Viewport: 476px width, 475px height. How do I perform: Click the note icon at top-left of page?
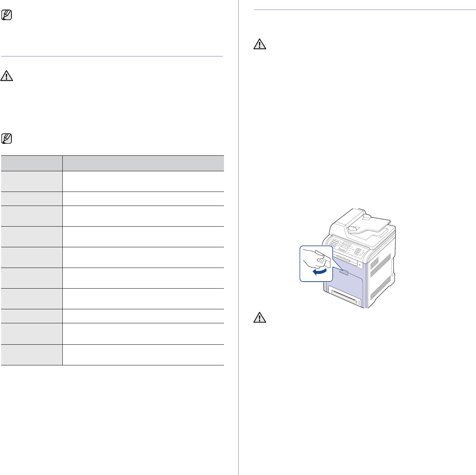(7, 16)
